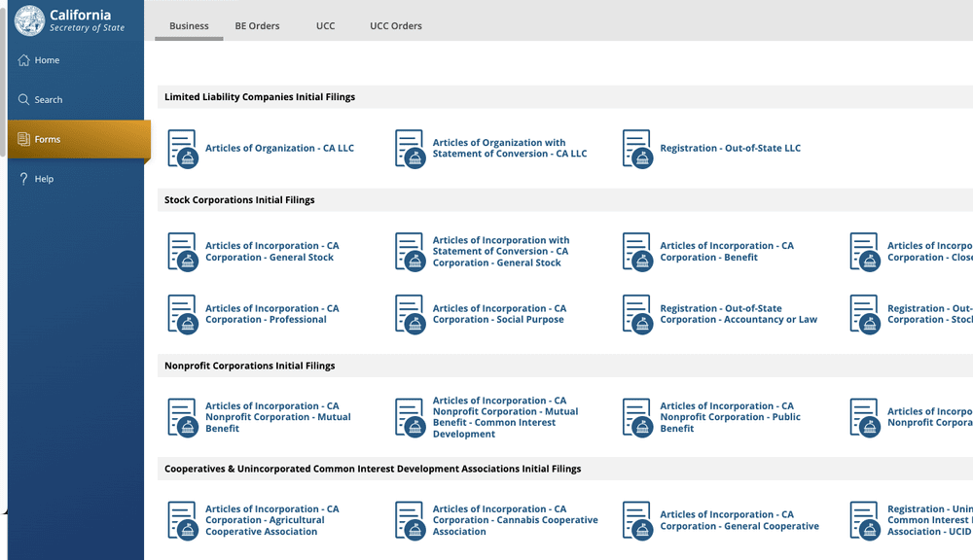Switch to the Business tab
Image resolution: width=973 pixels, height=560 pixels.
(189, 26)
